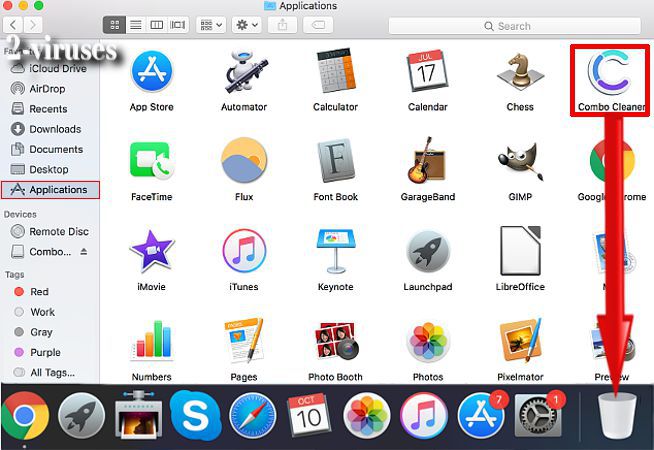654x450 pixels.
Task: Select Applications in the sidebar
Action: click(50, 190)
